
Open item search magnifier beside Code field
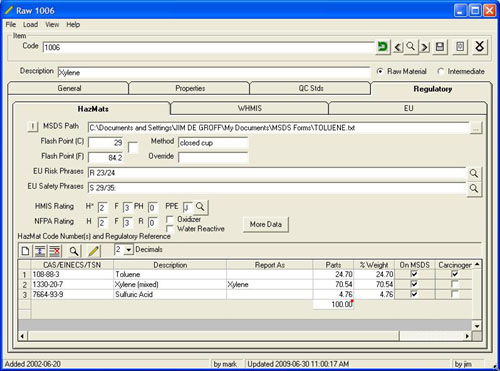(411, 47)
